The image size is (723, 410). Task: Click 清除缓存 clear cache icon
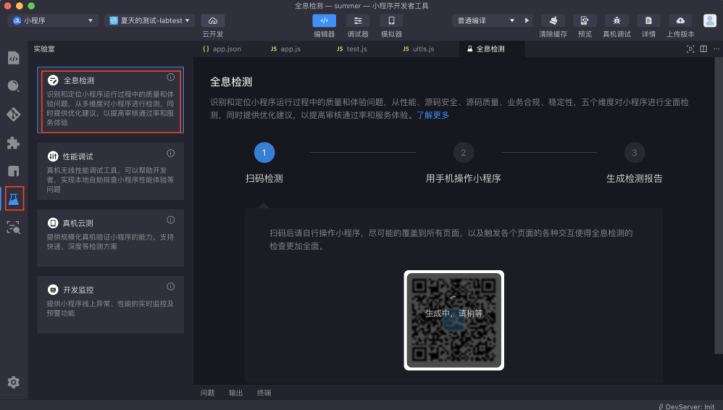[553, 21]
